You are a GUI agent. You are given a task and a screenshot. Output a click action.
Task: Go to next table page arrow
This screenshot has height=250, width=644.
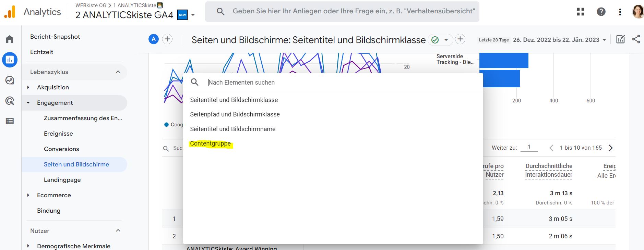tap(610, 148)
